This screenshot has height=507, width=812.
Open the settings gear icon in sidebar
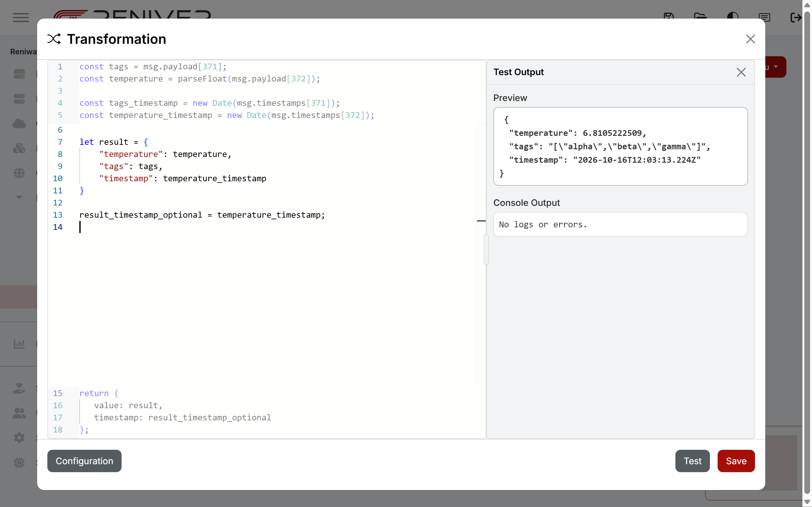coord(19,438)
